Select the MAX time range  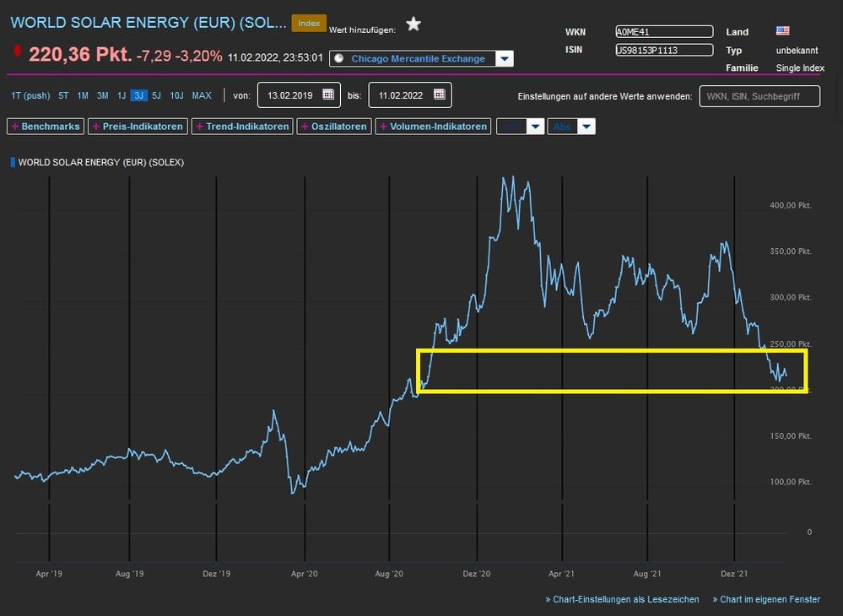[x=202, y=95]
